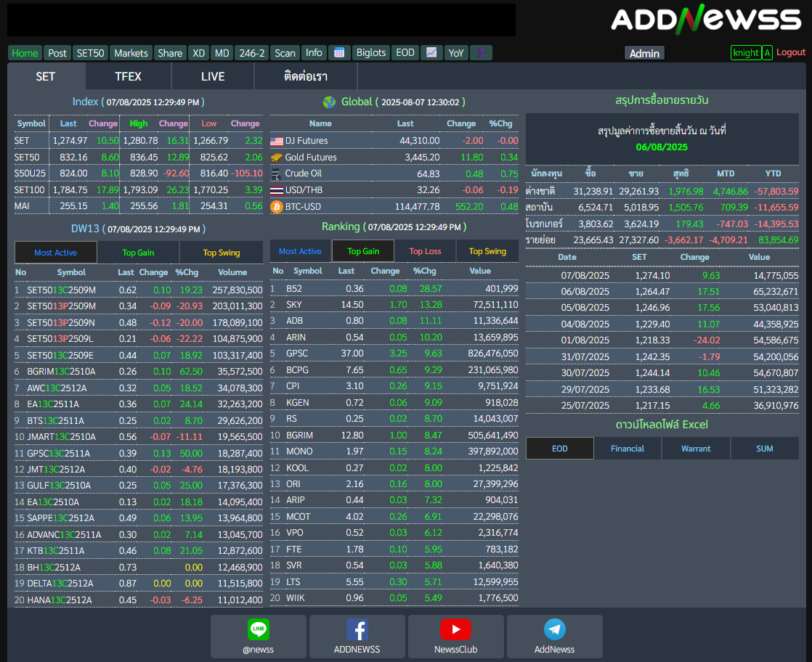
Task: Switch to the LIVE tab
Action: [x=213, y=77]
